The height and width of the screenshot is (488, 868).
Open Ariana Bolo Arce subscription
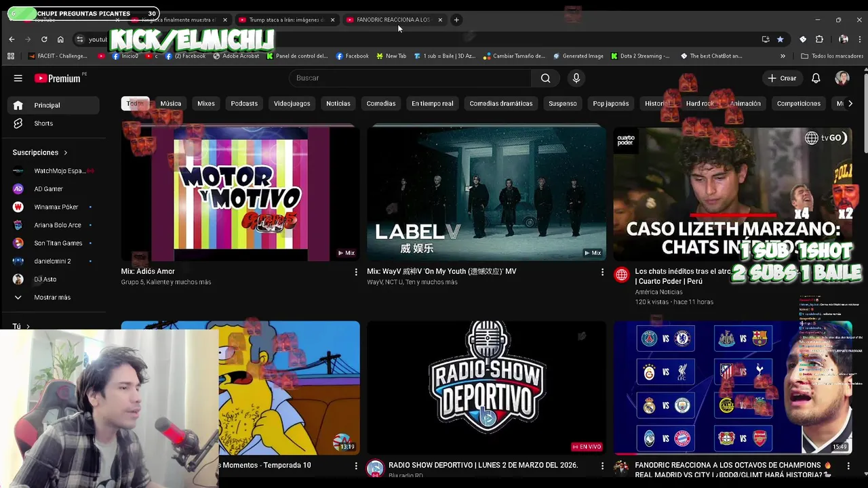[x=53, y=225]
